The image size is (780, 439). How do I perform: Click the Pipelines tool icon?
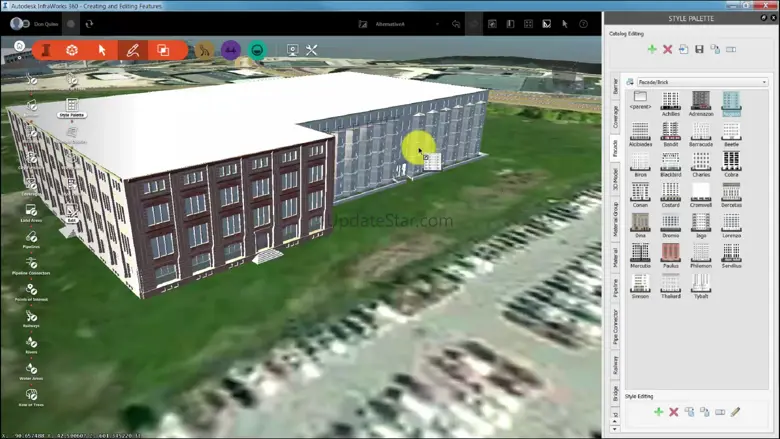tap(31, 237)
